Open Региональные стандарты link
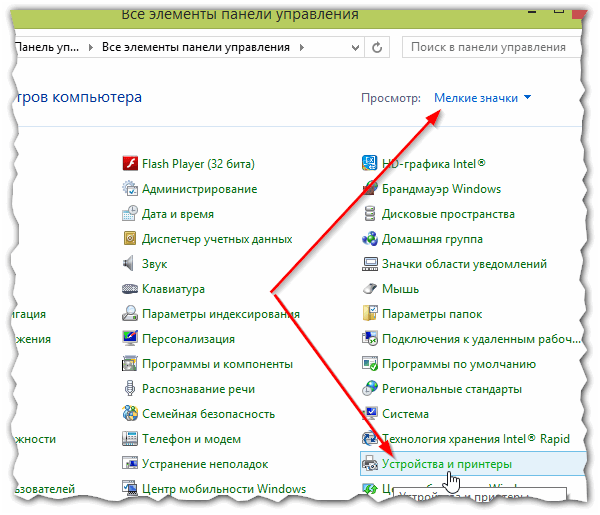 click(452, 389)
